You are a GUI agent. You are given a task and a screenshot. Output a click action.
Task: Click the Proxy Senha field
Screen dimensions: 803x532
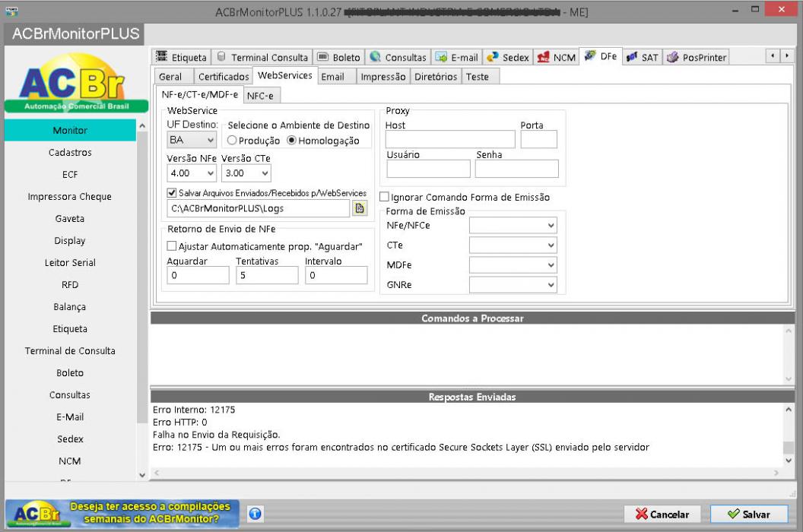click(x=517, y=169)
